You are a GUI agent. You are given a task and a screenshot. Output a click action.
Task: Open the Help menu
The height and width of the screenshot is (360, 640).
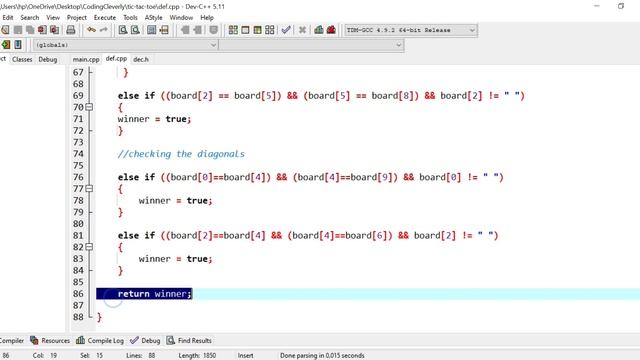tap(207, 18)
